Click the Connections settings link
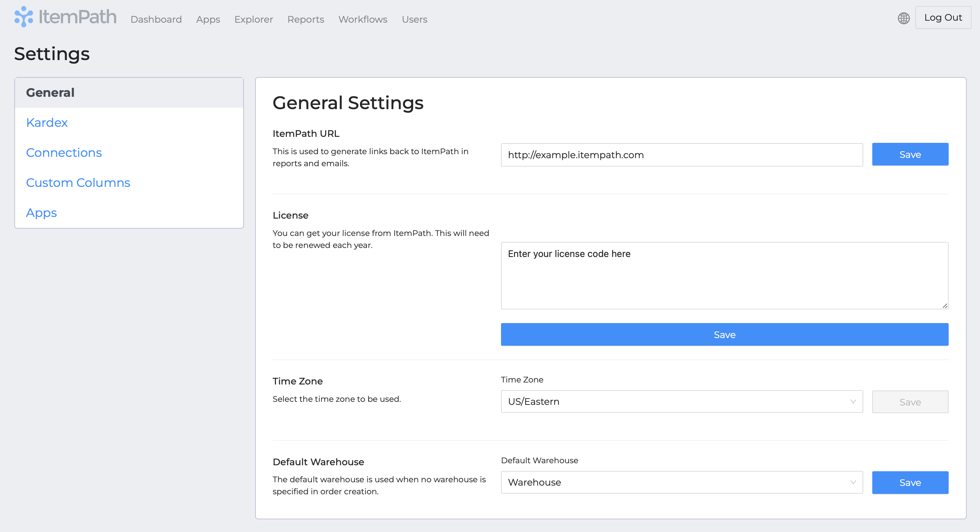The width and height of the screenshot is (980, 532). coord(63,152)
